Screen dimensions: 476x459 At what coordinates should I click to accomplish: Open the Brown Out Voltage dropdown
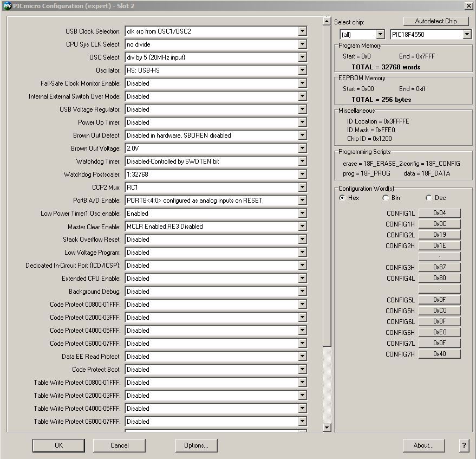[x=302, y=148]
